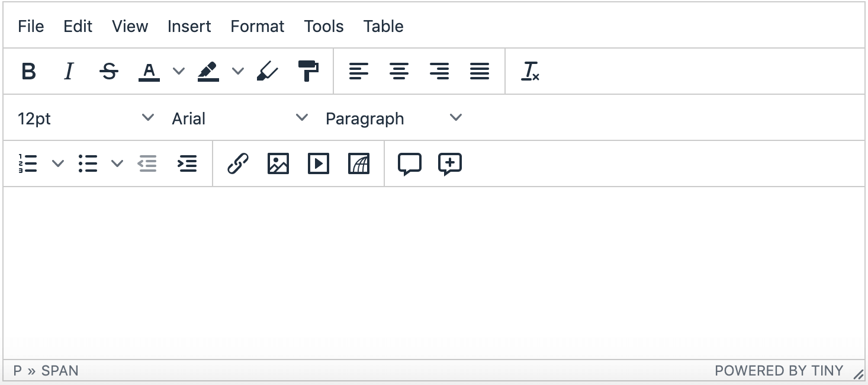Viewport: 868px width, 385px height.
Task: Toggle right text alignment
Action: click(x=439, y=71)
